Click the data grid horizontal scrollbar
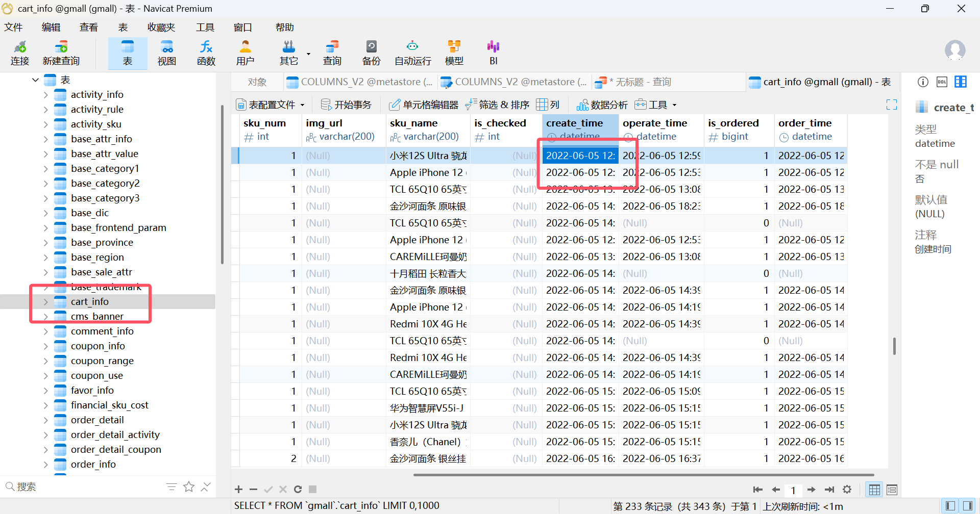Screen dimensions: 980x514 pos(644,475)
